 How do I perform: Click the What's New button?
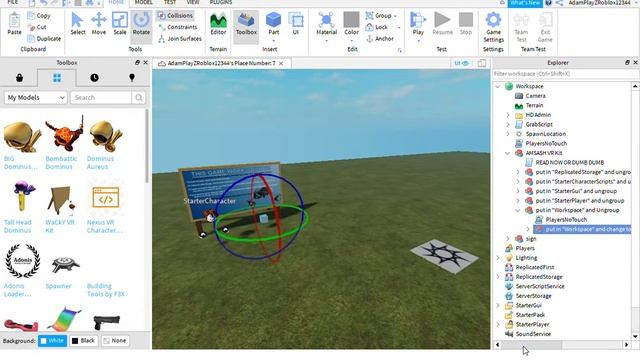coord(525,3)
